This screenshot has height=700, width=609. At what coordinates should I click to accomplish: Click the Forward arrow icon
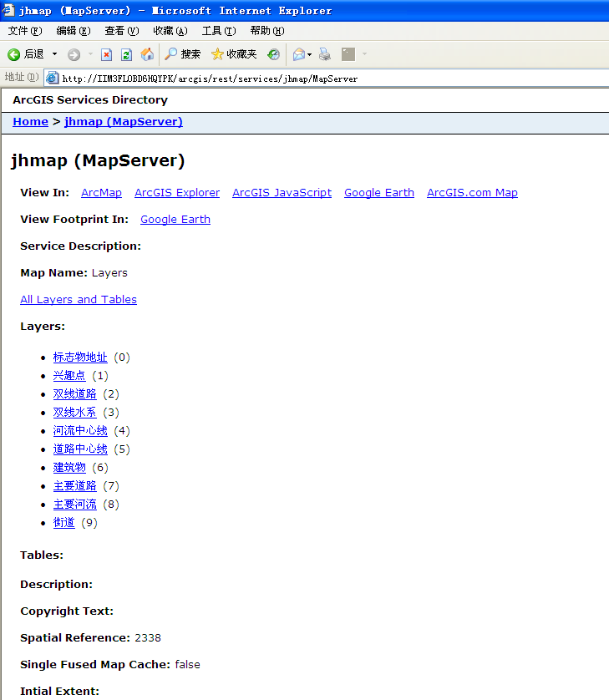click(x=74, y=54)
